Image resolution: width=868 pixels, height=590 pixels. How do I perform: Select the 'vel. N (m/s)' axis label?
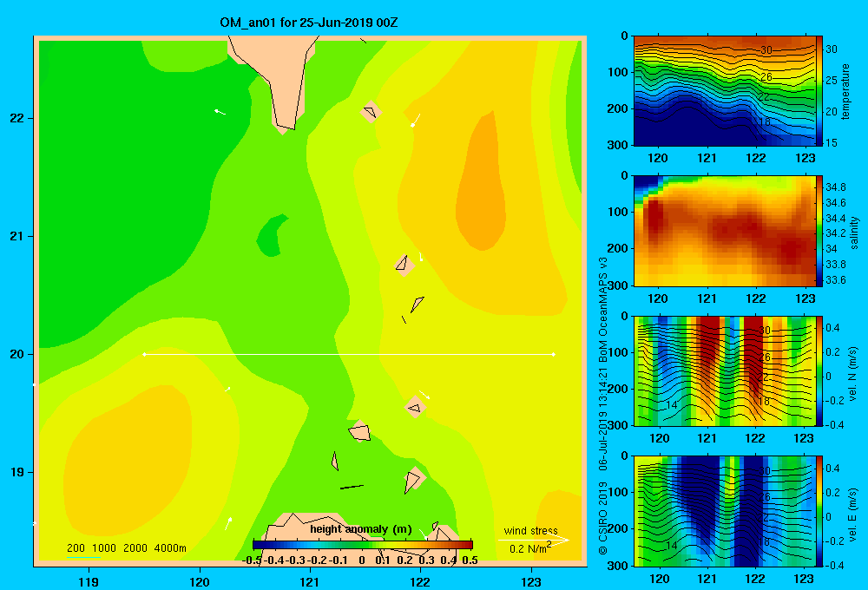tap(852, 374)
